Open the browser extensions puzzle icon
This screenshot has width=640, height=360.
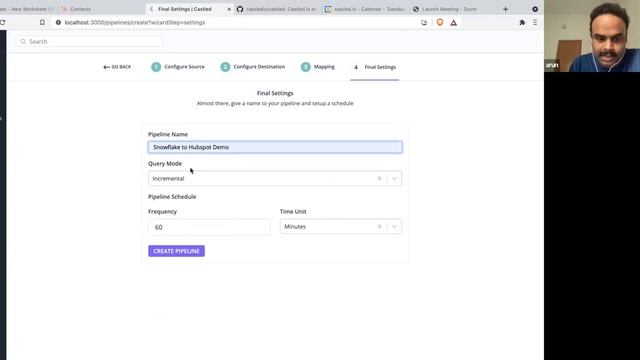tap(522, 23)
